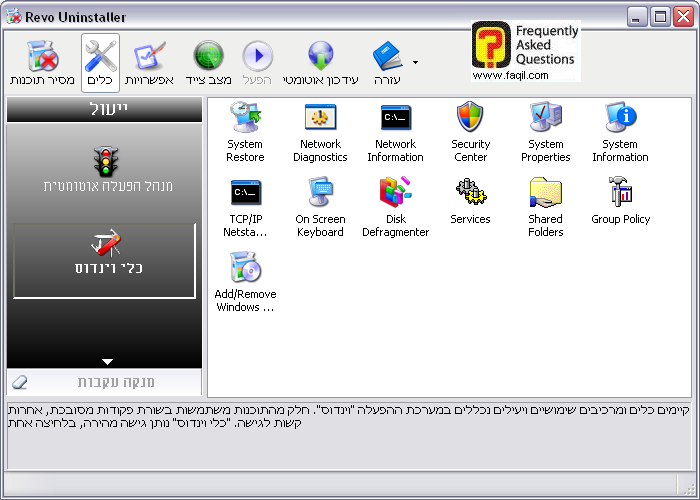This screenshot has width=700, height=500.
Task: Launch Disk Defragmenter
Action: pos(396,207)
